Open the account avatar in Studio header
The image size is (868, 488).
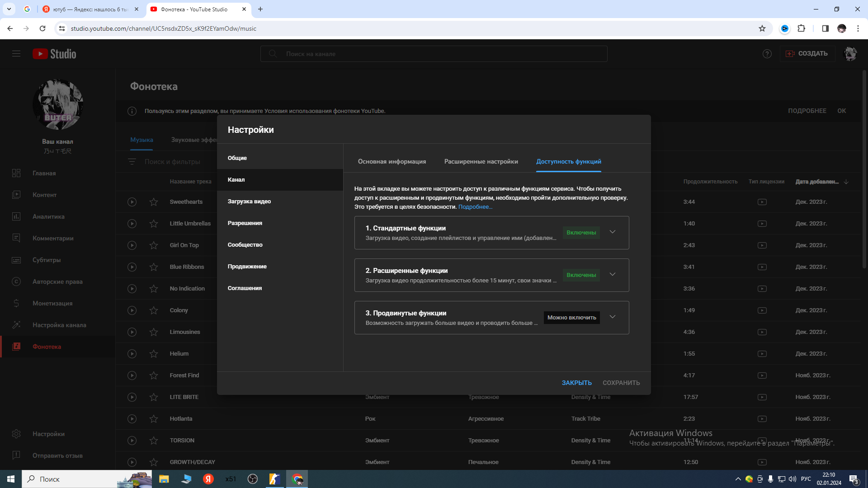coord(850,54)
